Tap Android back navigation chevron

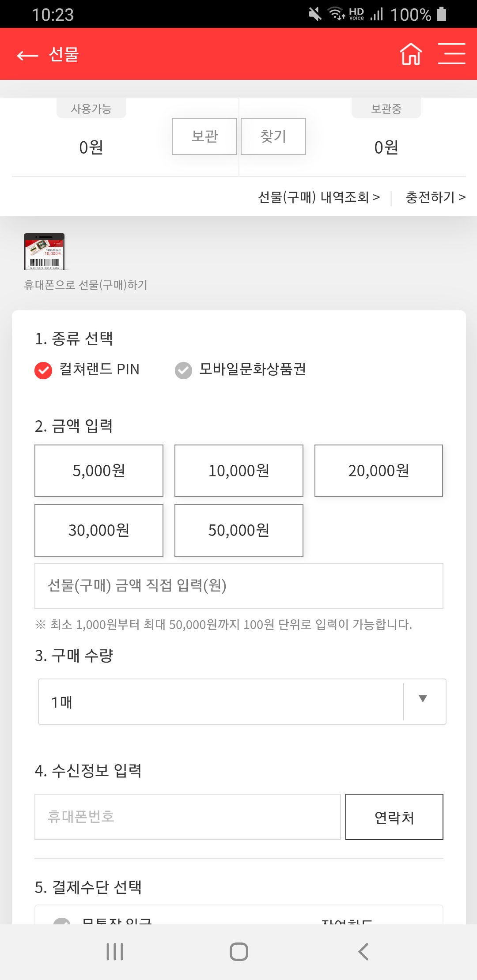363,952
